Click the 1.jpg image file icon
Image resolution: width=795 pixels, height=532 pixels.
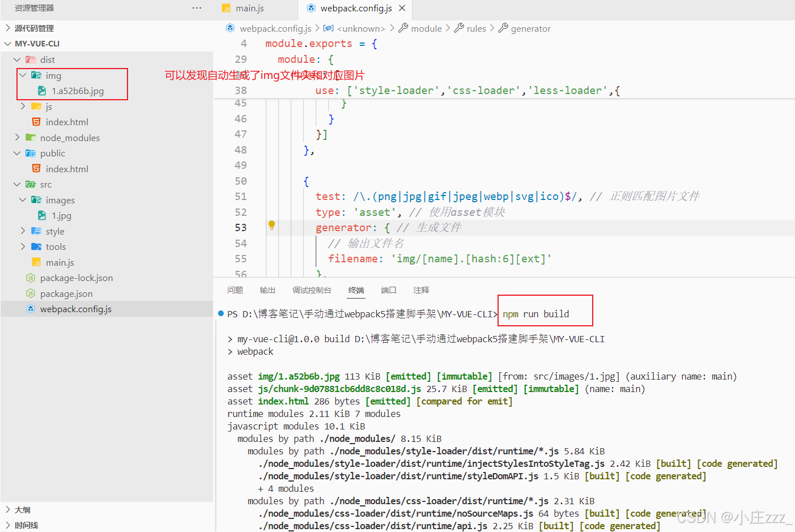(x=42, y=215)
